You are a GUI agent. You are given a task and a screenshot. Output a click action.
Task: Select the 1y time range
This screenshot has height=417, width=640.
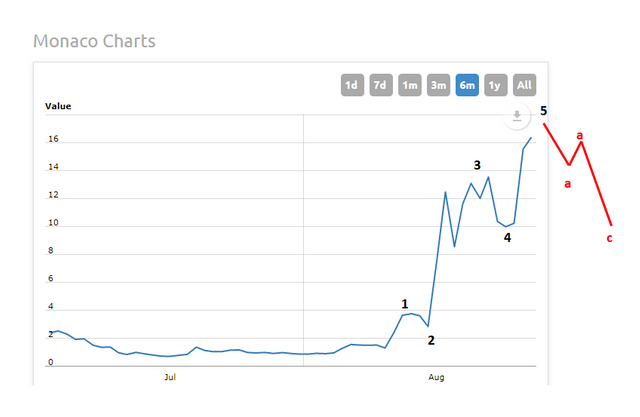(495, 86)
